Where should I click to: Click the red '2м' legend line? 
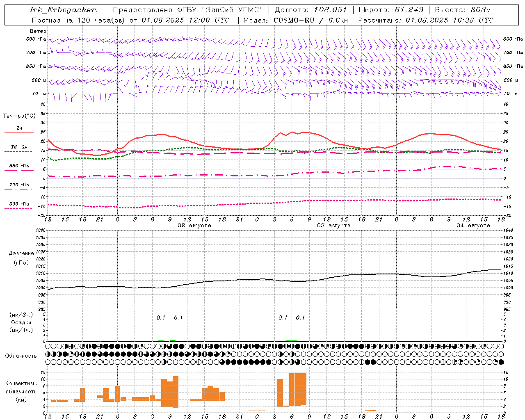pyautogui.click(x=19, y=132)
